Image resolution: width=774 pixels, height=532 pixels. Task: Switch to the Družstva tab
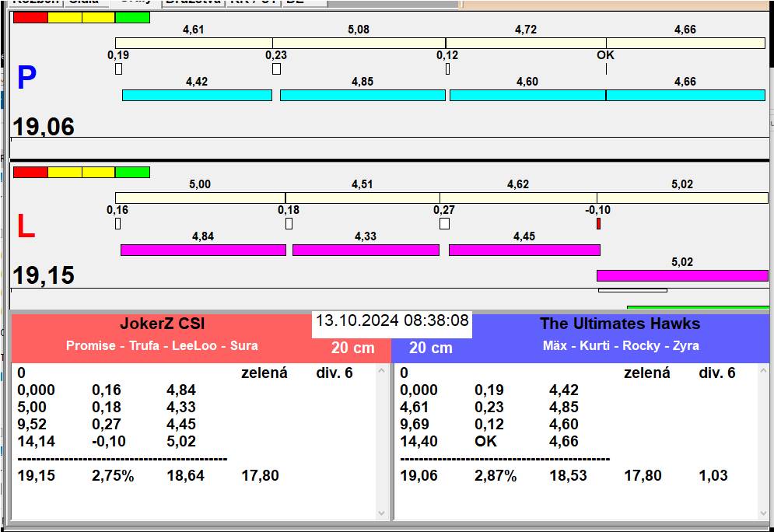click(191, 2)
